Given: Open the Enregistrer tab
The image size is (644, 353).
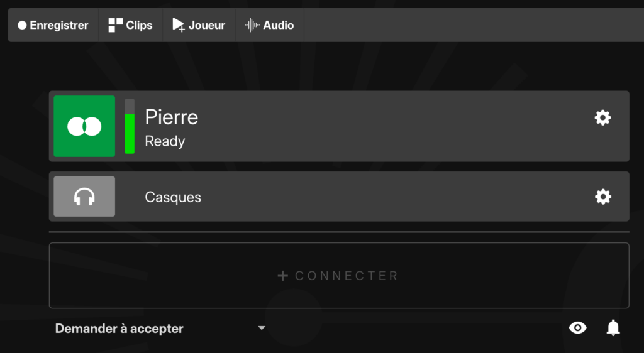Looking at the screenshot, I should 53,25.
